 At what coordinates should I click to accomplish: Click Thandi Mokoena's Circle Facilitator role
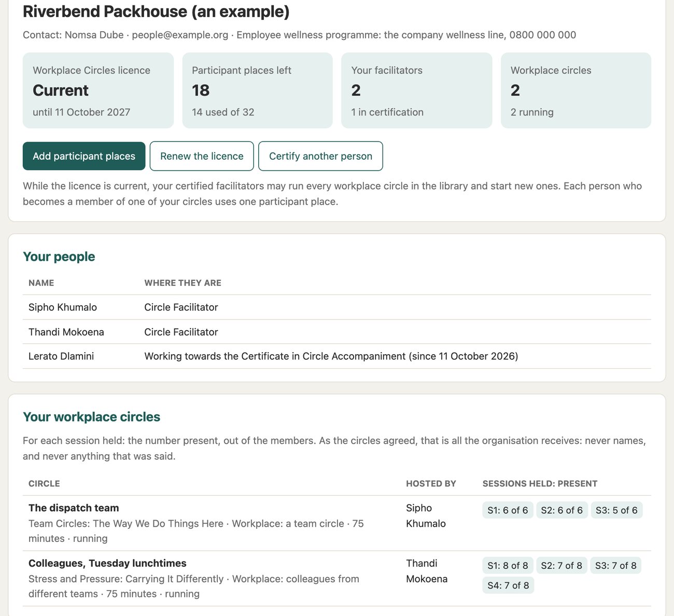coord(181,332)
